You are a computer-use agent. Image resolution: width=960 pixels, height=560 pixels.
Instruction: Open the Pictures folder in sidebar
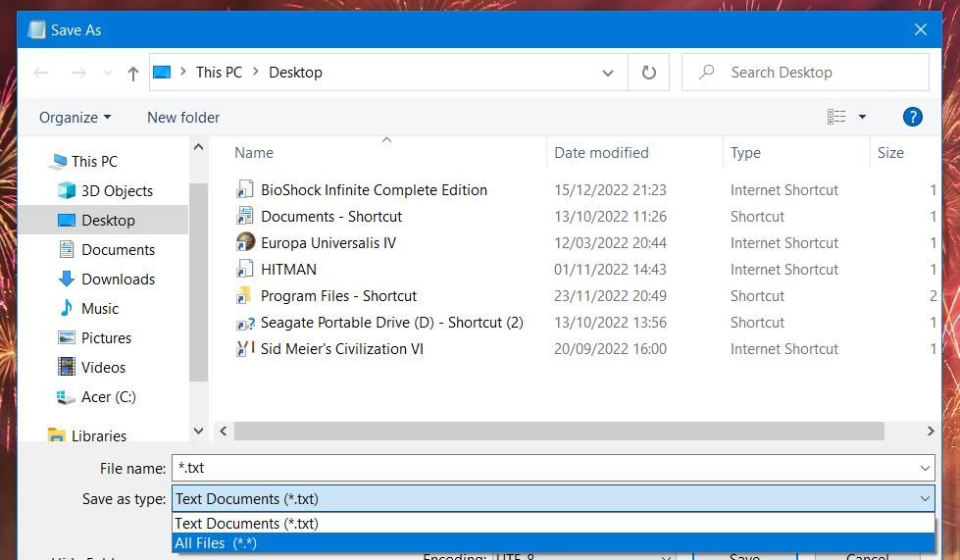tap(105, 337)
